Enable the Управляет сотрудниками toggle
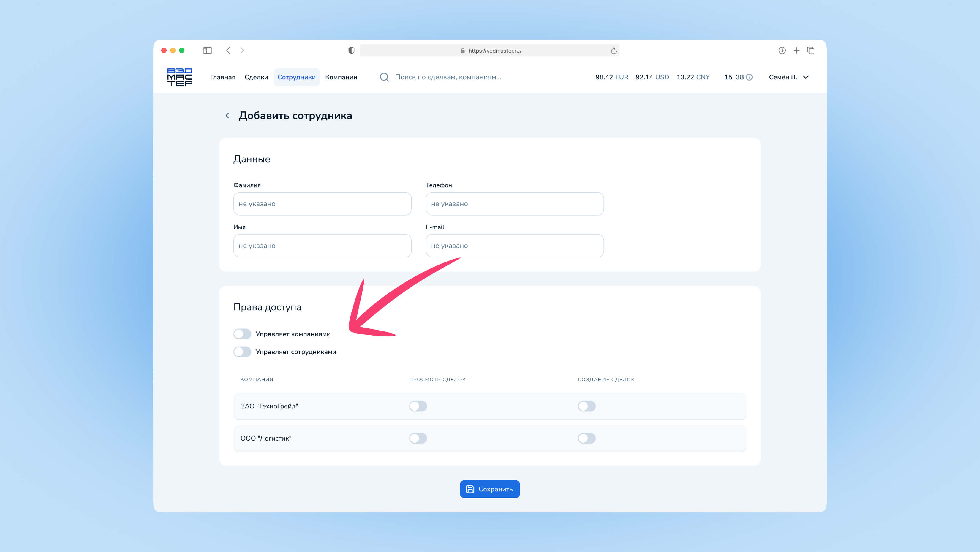 [x=242, y=352]
